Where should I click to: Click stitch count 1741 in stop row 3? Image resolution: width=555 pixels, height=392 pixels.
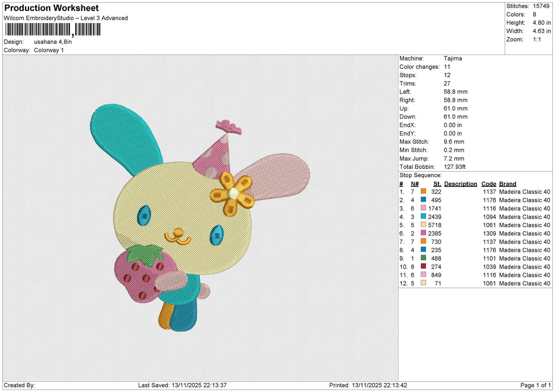pyautogui.click(x=435, y=208)
